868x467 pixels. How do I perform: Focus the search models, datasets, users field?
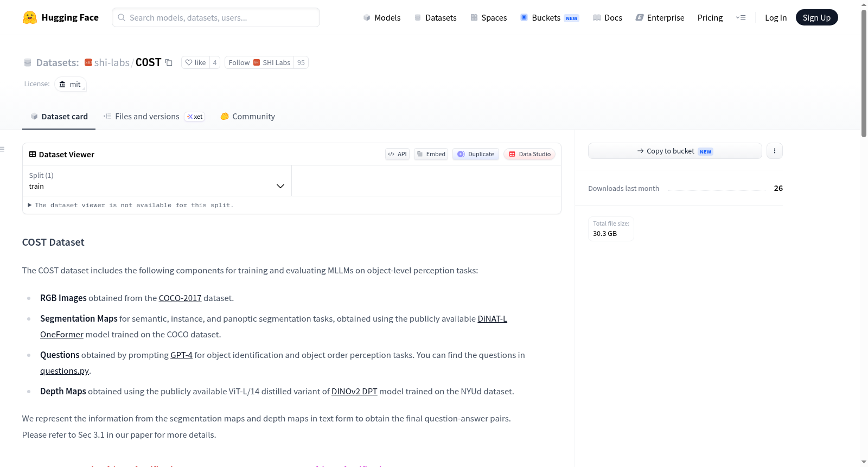(216, 17)
